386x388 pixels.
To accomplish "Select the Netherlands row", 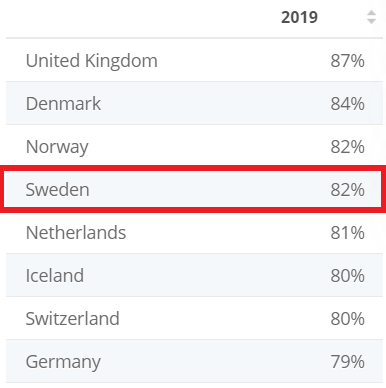I will click(x=194, y=232).
